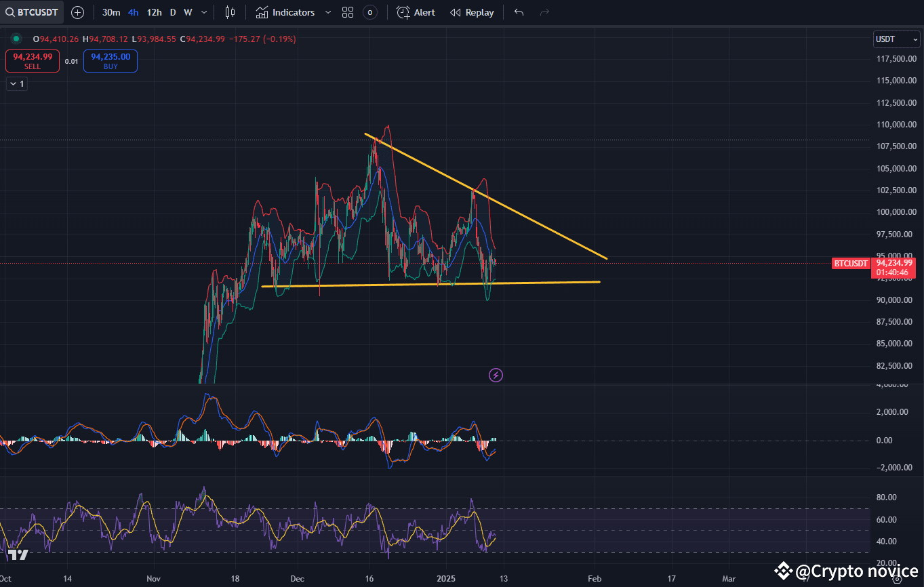Open the BTCUSDT symbol search
924x587 pixels.
(x=33, y=12)
